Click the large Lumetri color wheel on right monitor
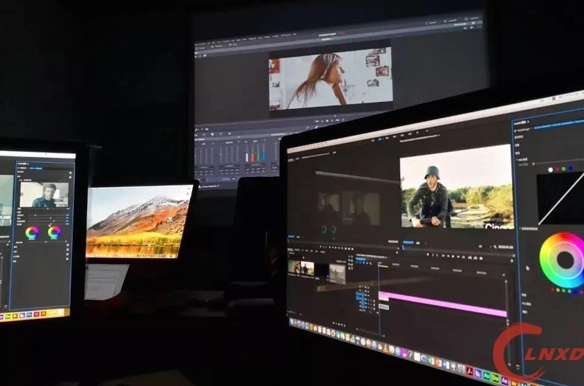This screenshot has height=386, width=584. (x=562, y=260)
